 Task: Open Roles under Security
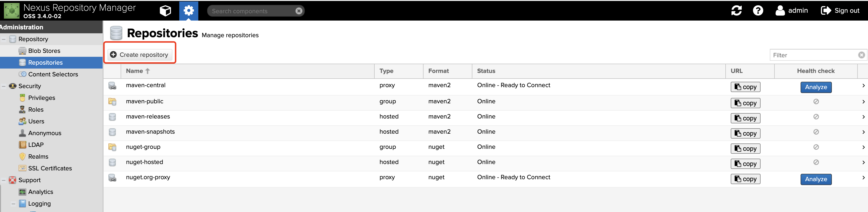36,110
